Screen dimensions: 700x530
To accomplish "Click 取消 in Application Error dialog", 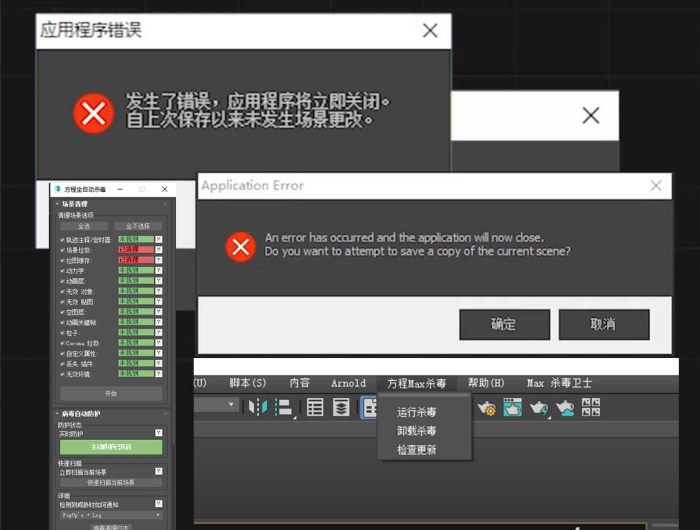I will tap(604, 325).
